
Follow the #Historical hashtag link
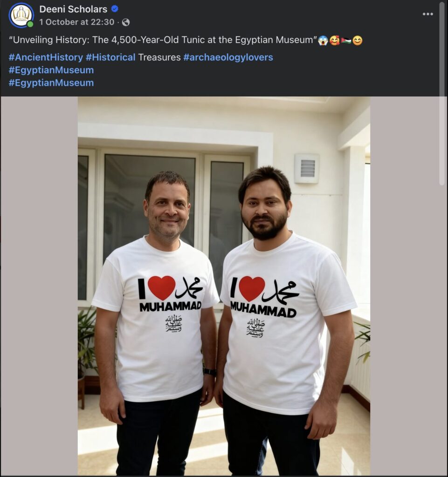(110, 57)
